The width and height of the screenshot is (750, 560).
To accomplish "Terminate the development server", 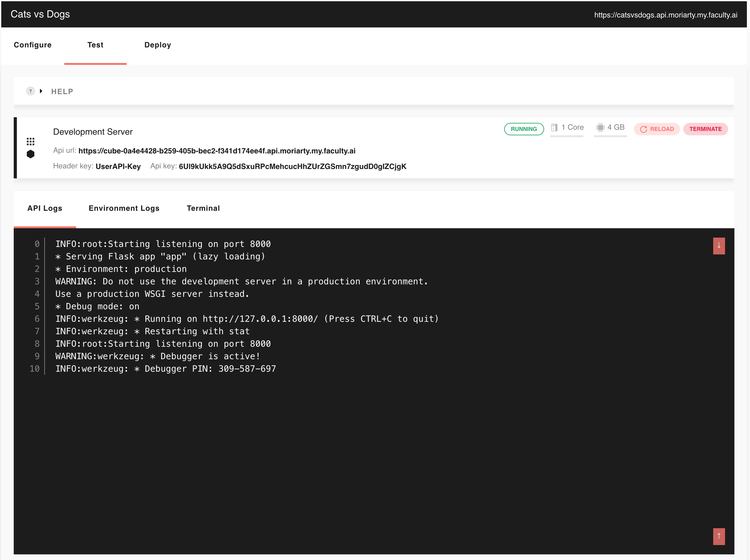I will click(705, 129).
